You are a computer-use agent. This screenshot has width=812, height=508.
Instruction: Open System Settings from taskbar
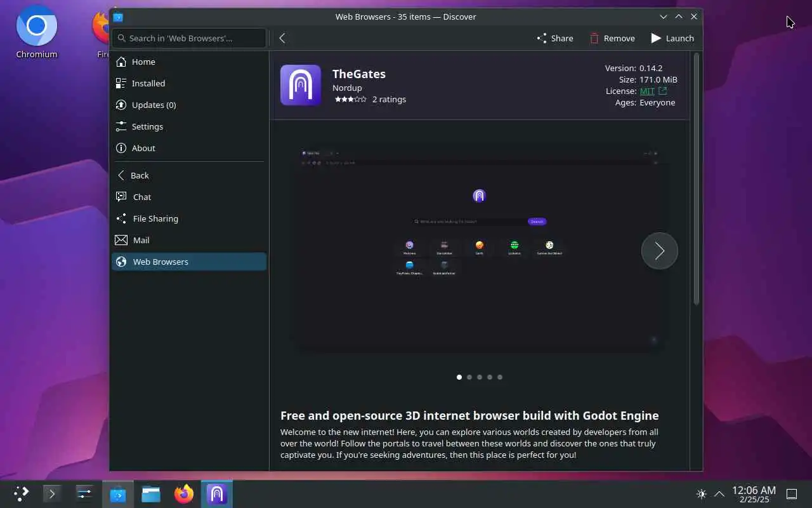[84, 493]
